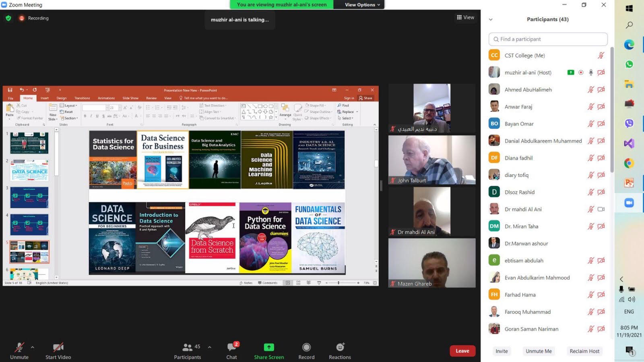The height and width of the screenshot is (362, 644).
Task: Toggle muted mic icon for Goran Saman Nariman
Action: tap(590, 329)
